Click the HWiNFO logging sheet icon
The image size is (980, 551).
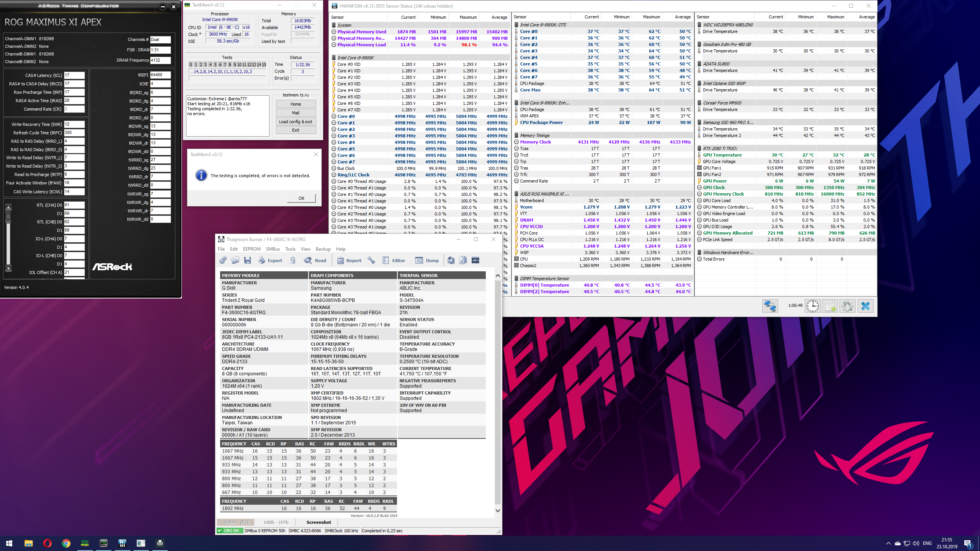[x=830, y=306]
